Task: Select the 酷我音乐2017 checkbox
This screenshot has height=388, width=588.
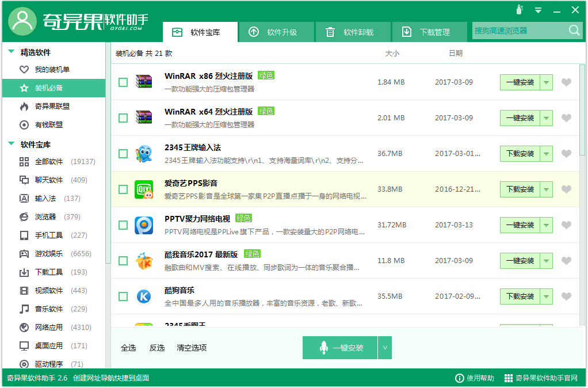Action: 123,260
